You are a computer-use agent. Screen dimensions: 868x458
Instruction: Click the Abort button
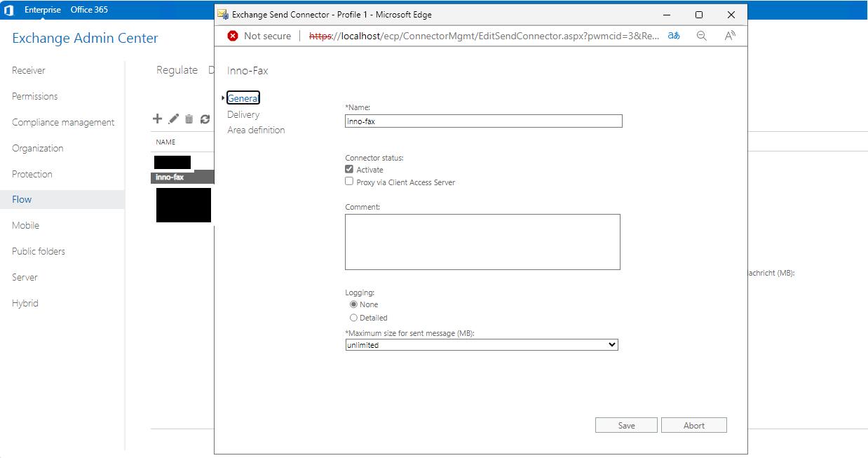(694, 425)
